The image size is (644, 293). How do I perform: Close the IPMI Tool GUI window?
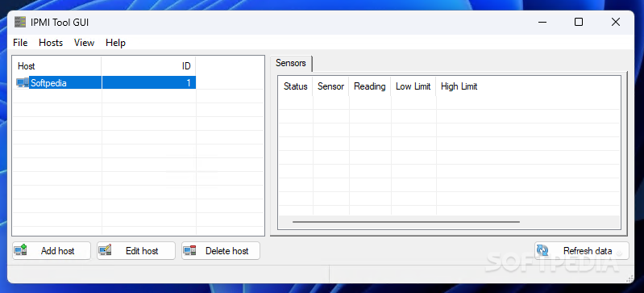coord(616,23)
